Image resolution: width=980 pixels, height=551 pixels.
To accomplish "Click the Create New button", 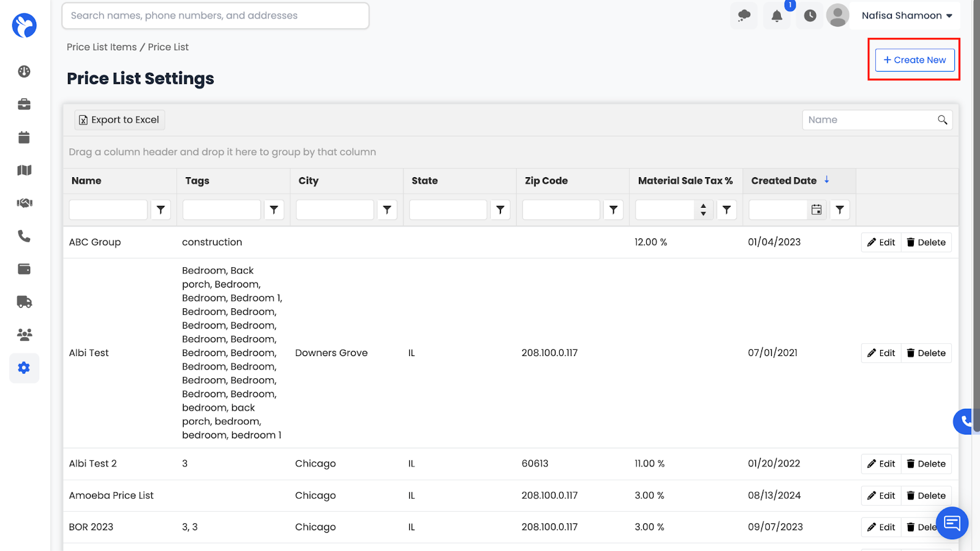I will click(x=914, y=60).
